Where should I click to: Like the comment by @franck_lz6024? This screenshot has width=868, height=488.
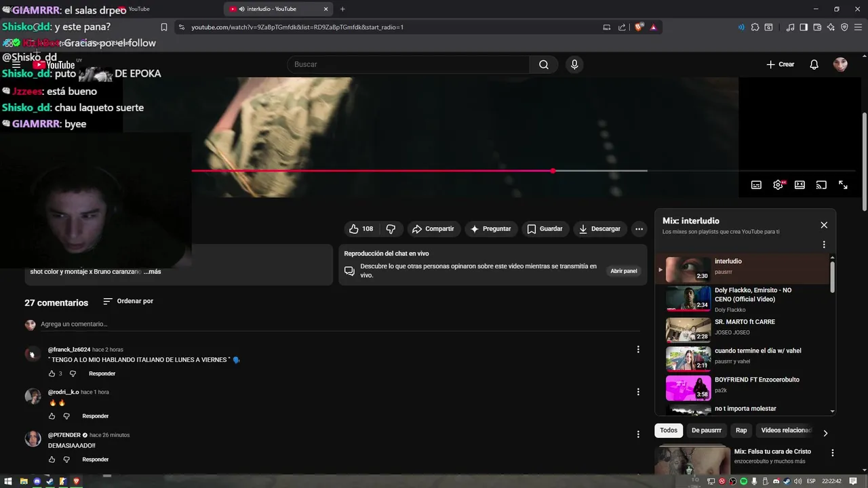point(52,373)
